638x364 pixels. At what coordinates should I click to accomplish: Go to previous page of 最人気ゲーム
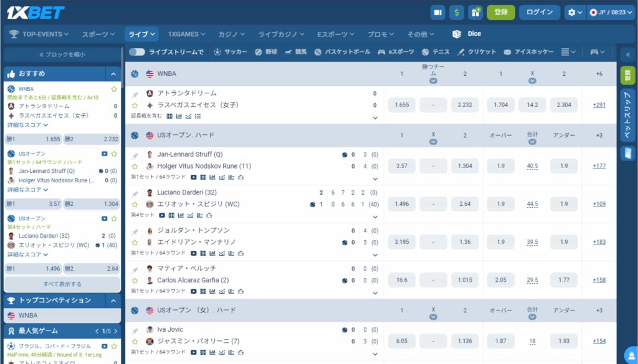(x=97, y=331)
